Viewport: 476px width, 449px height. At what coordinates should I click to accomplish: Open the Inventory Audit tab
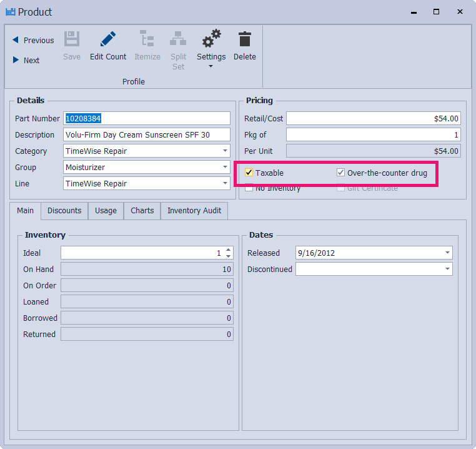click(x=194, y=211)
